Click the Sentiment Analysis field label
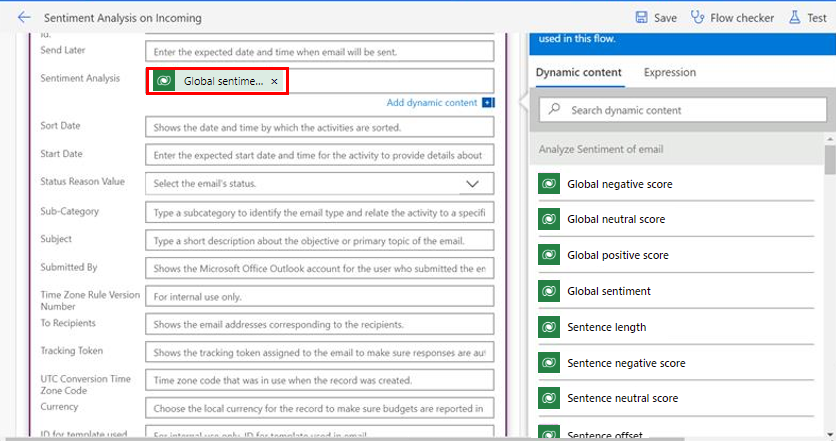Viewport: 836px width, 441px height. point(80,78)
